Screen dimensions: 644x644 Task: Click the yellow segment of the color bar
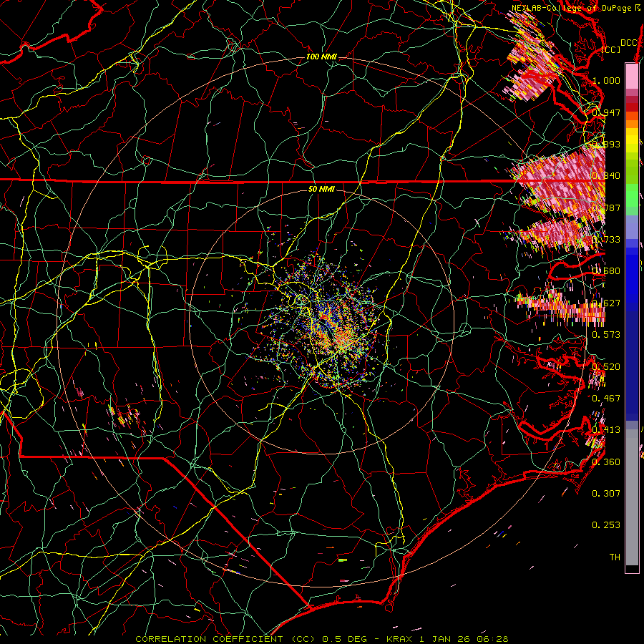point(632,141)
